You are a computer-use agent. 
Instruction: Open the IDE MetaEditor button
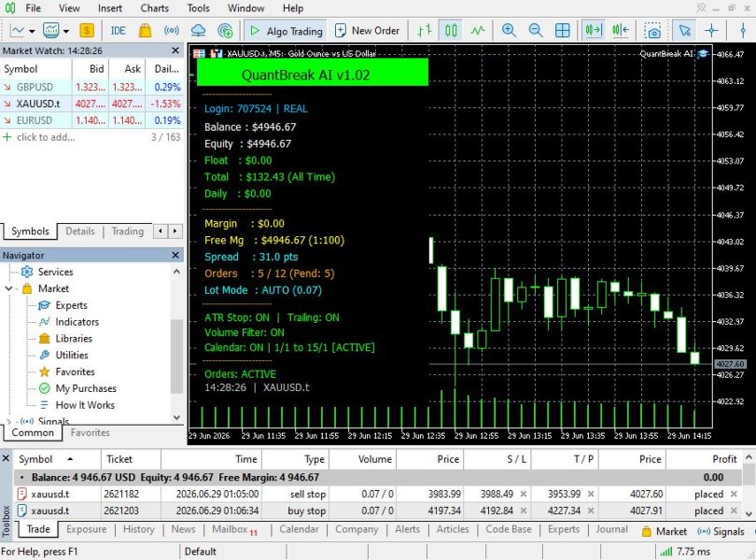(x=118, y=31)
